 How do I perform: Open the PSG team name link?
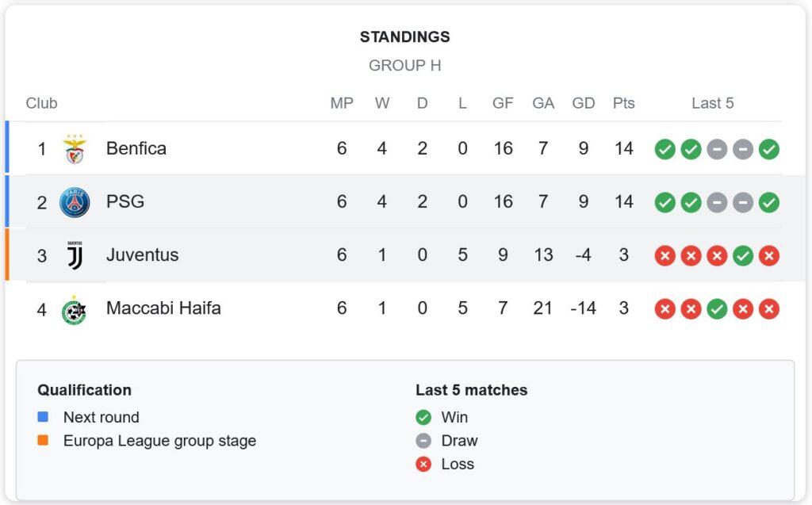[x=125, y=202]
